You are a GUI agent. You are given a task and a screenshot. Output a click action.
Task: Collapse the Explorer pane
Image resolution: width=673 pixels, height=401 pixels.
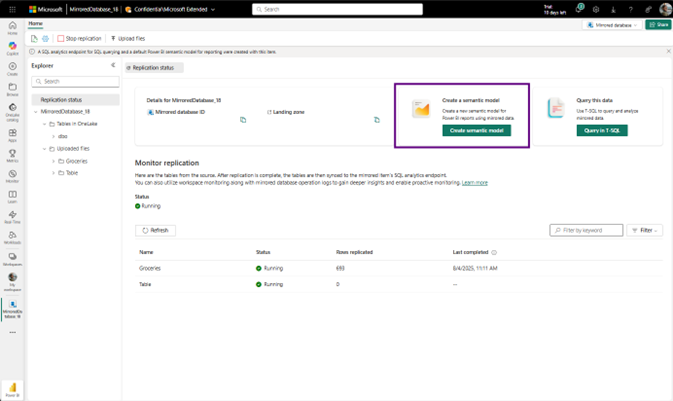click(113, 65)
